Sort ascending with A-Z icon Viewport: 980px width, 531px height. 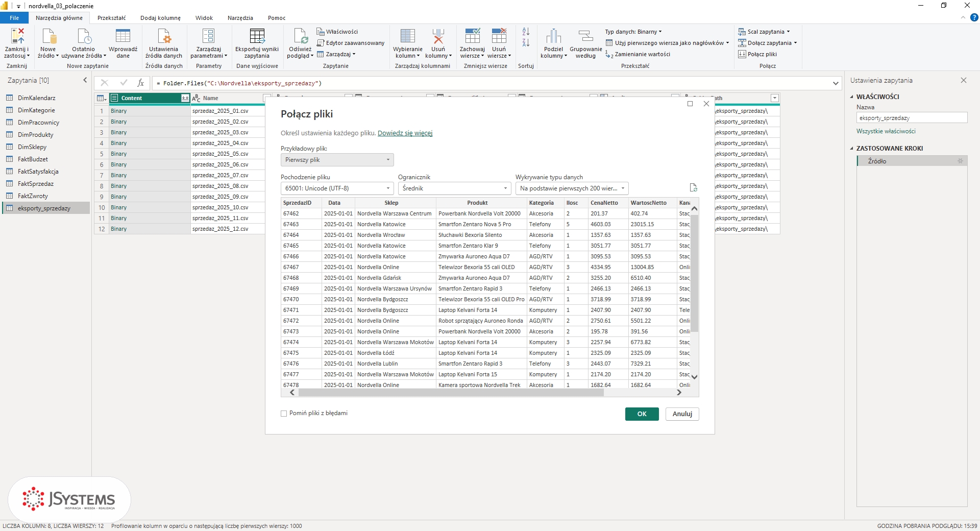526,32
